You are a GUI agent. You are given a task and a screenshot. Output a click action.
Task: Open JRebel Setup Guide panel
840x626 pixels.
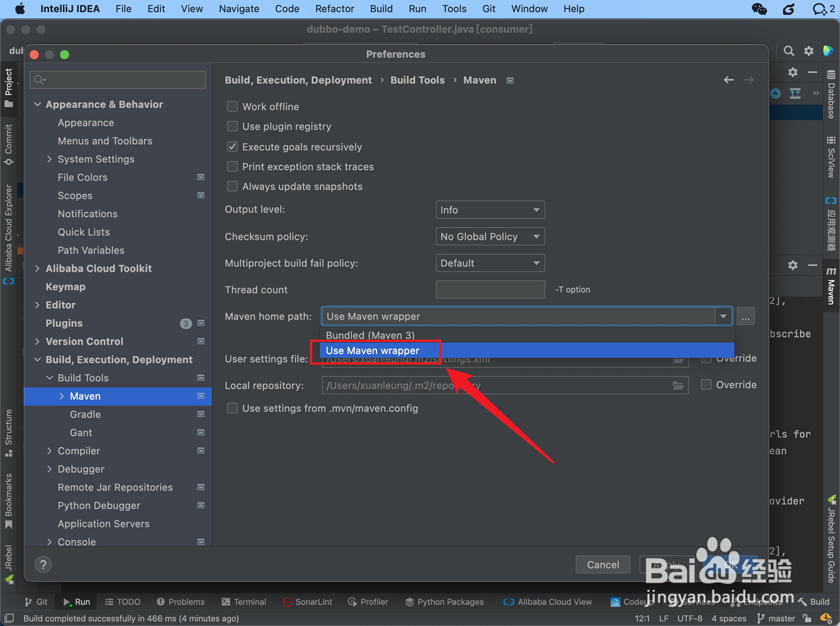click(831, 539)
